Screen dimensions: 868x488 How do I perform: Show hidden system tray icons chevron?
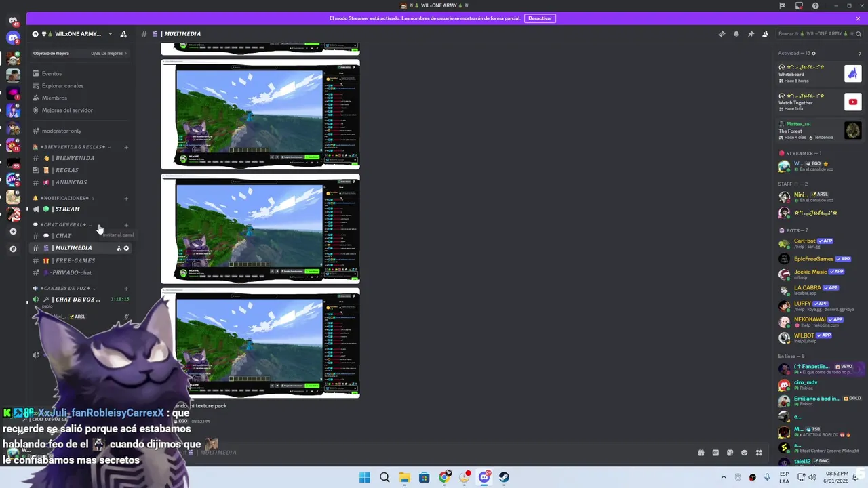tap(724, 477)
